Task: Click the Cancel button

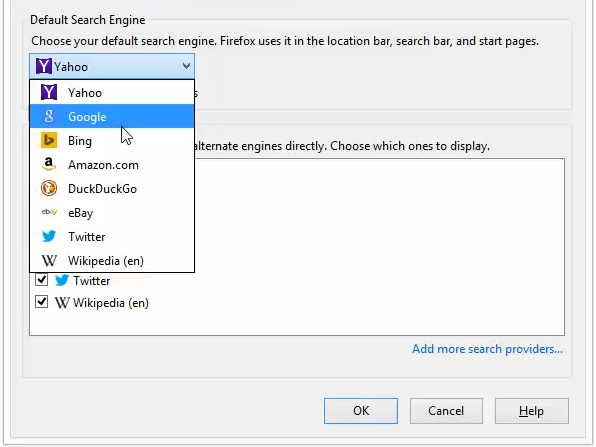Action: click(x=446, y=411)
